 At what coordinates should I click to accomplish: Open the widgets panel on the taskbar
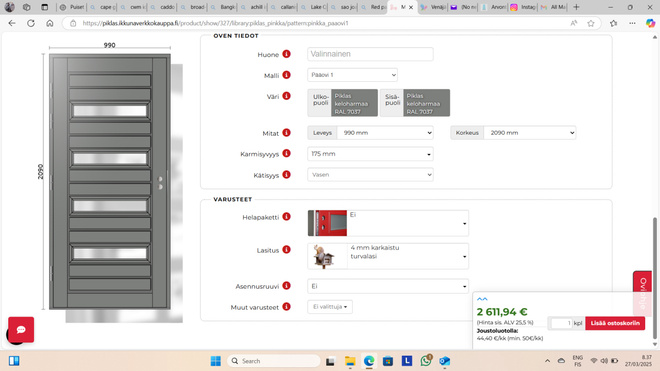click(14, 361)
